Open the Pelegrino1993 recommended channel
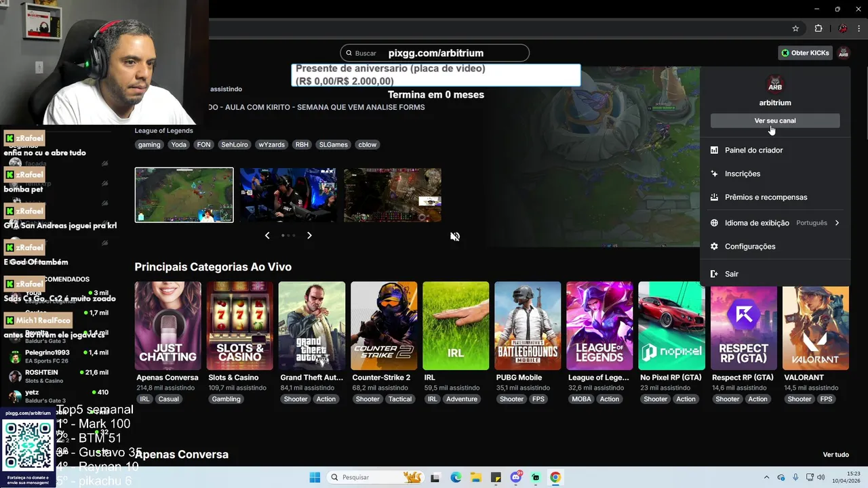 coord(58,356)
